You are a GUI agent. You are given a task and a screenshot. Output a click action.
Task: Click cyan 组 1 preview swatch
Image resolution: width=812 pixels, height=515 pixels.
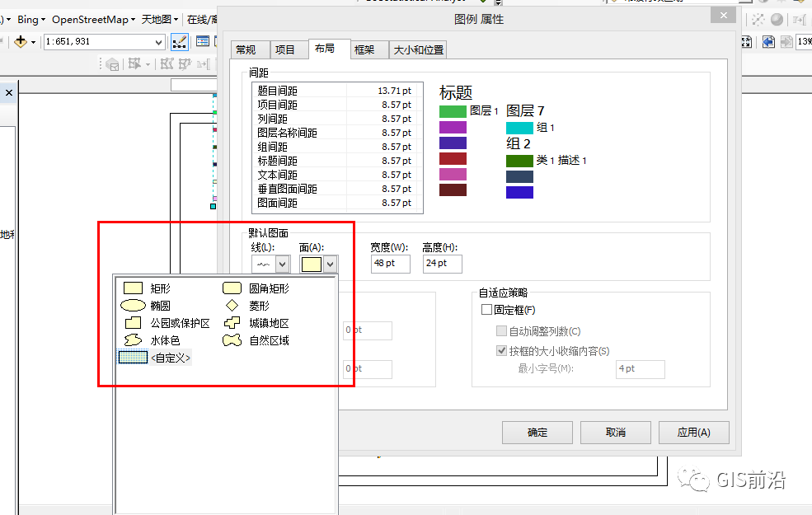pyautogui.click(x=519, y=128)
